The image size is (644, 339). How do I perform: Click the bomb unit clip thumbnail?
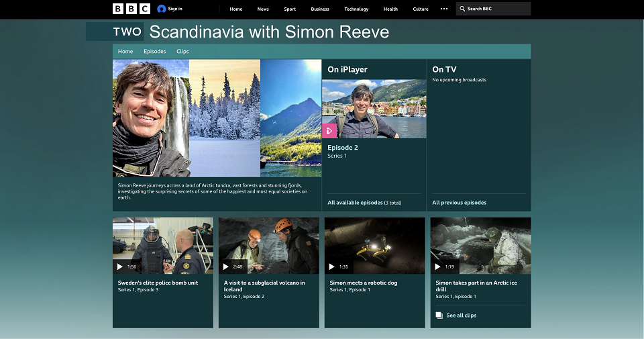[163, 246]
